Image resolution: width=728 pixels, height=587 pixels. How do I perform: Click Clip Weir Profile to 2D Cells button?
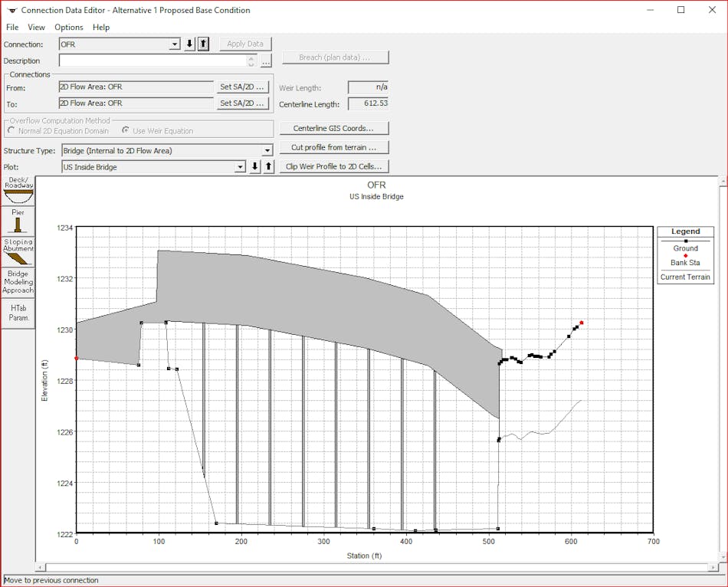tap(334, 166)
